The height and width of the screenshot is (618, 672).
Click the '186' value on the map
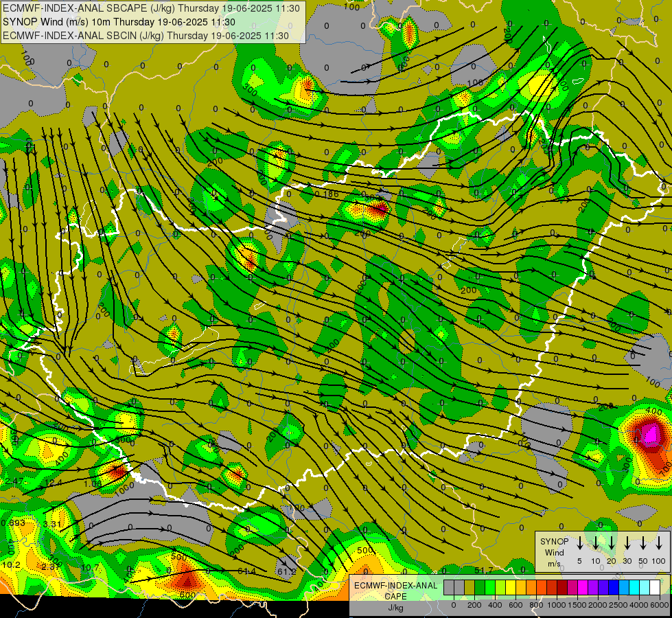(x=331, y=194)
